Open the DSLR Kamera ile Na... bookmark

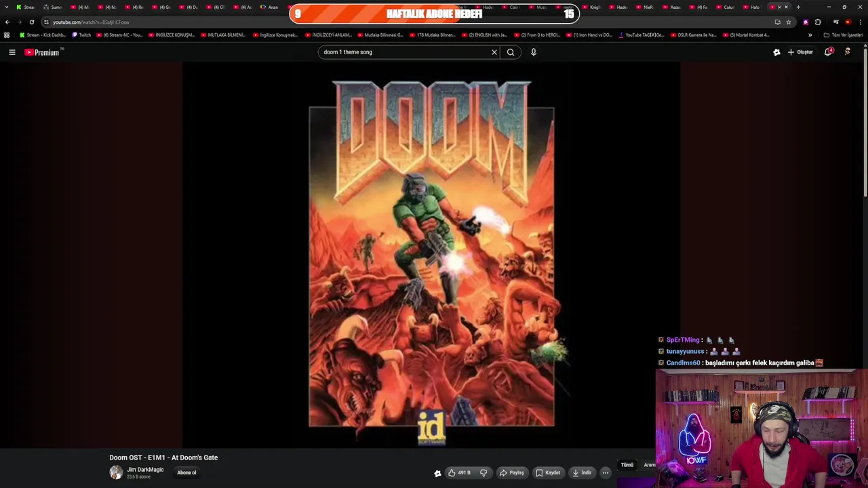(692, 35)
